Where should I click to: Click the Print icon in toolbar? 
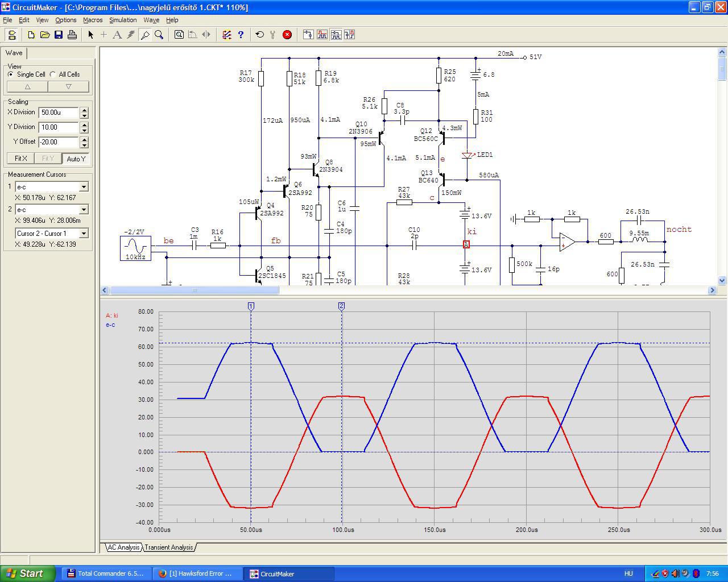click(x=72, y=35)
